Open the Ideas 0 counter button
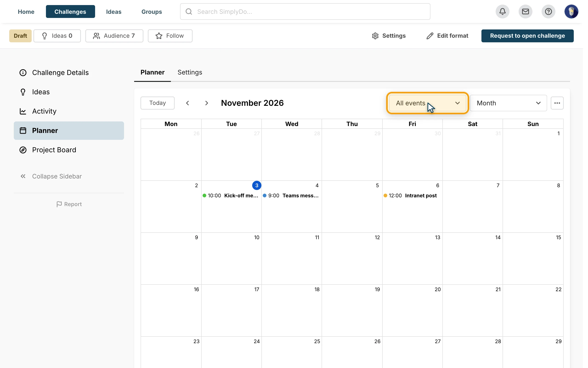This screenshot has width=588, height=368. point(57,36)
